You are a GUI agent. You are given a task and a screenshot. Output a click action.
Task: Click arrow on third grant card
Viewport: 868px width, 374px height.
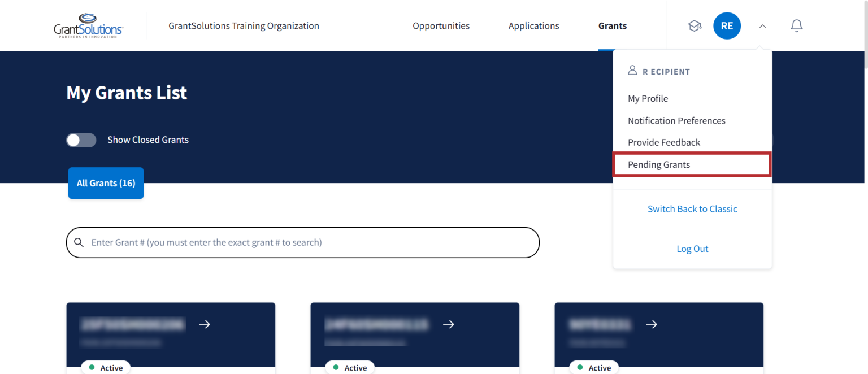[652, 324]
